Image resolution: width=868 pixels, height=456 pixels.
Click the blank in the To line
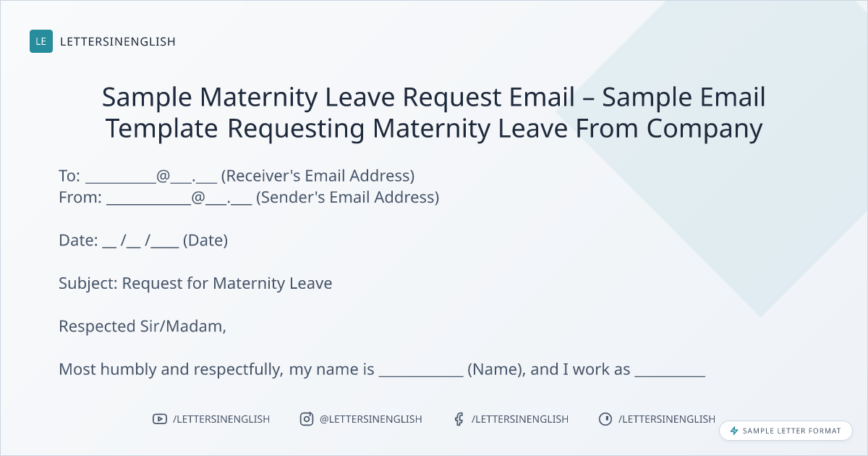click(120, 177)
